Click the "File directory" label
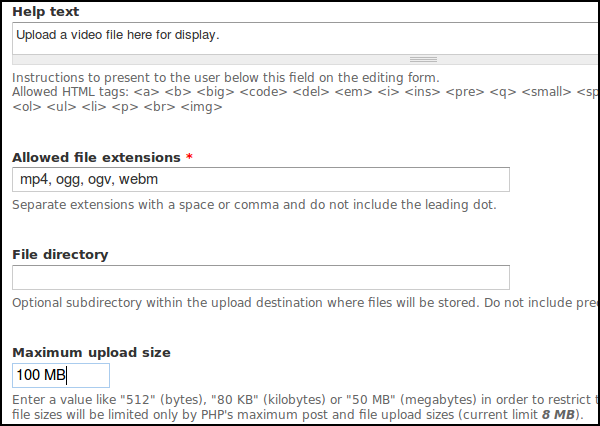 click(x=60, y=255)
